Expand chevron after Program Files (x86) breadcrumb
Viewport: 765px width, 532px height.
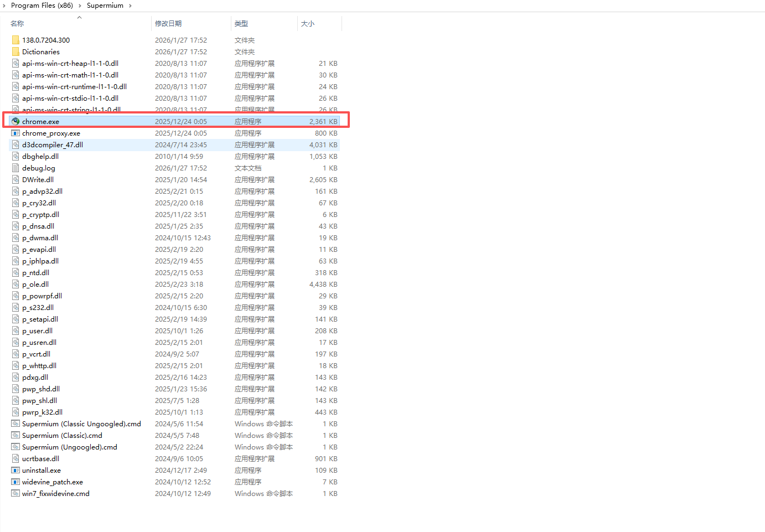click(80, 6)
